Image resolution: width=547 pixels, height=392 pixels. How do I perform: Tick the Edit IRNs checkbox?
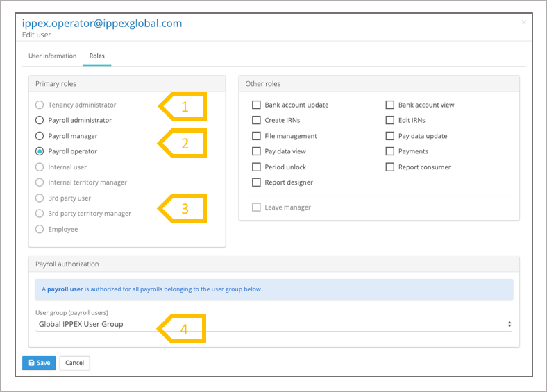[x=390, y=121]
